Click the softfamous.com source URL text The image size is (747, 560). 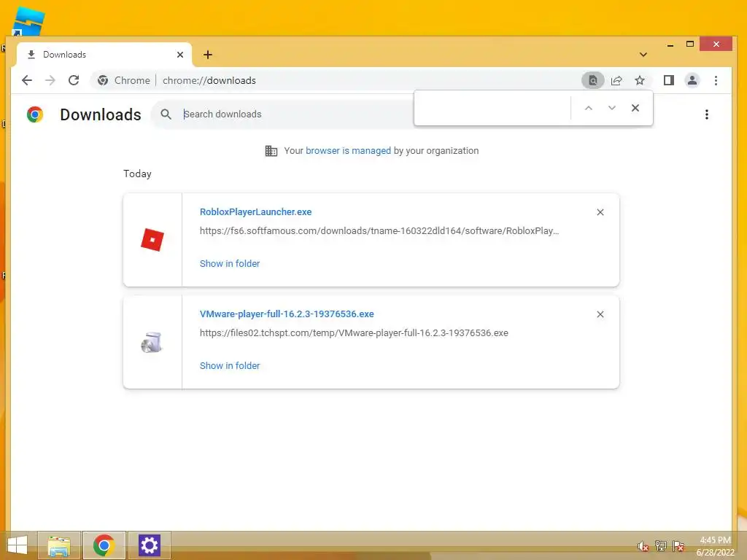tap(379, 231)
